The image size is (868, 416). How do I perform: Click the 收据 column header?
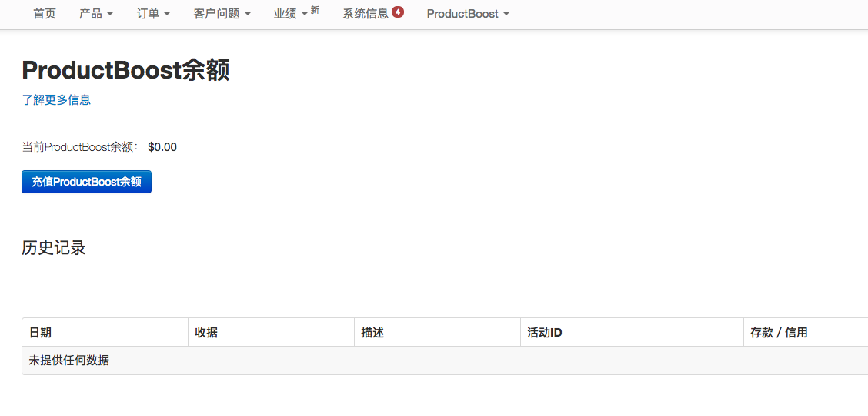(271, 332)
